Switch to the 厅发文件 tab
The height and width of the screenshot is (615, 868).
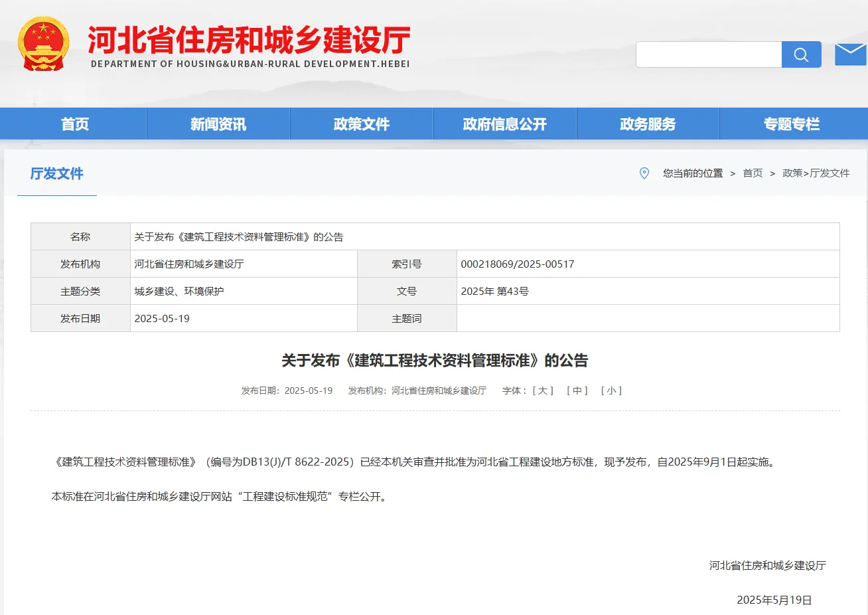coord(56,173)
